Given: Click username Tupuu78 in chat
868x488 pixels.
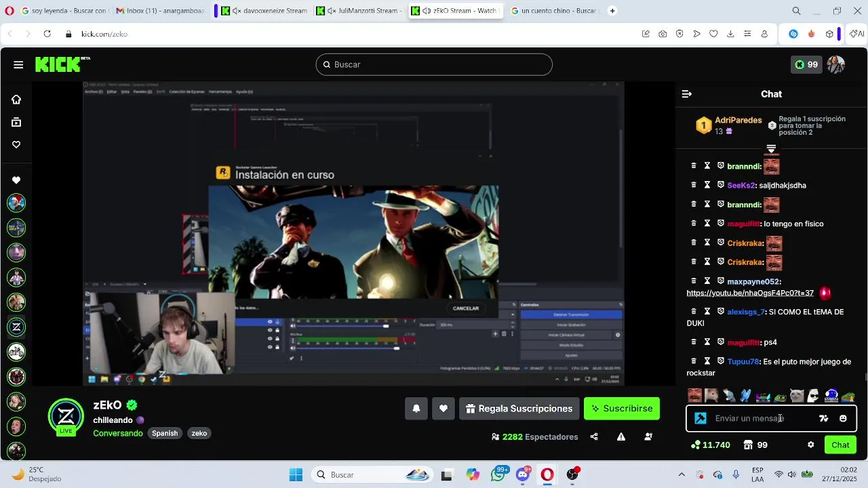Looking at the screenshot, I should pos(743,362).
